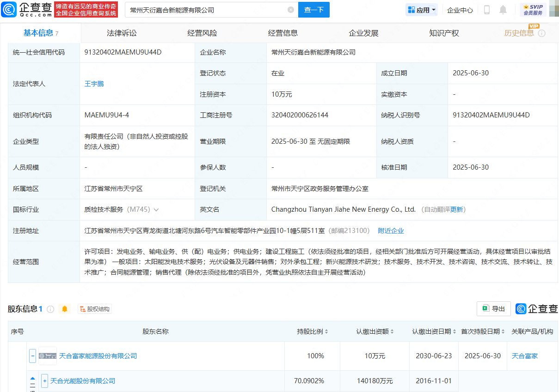
Task: Switch to the 基本信息 tab
Action: 41,33
